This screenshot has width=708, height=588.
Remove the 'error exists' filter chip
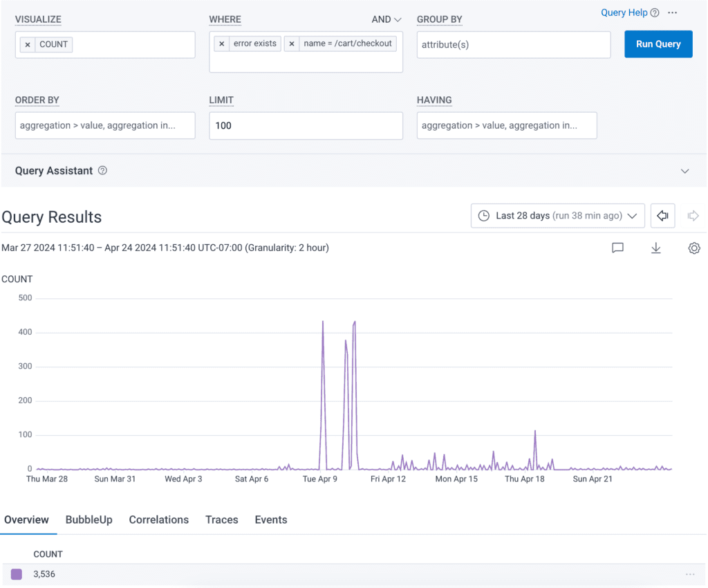tap(221, 44)
